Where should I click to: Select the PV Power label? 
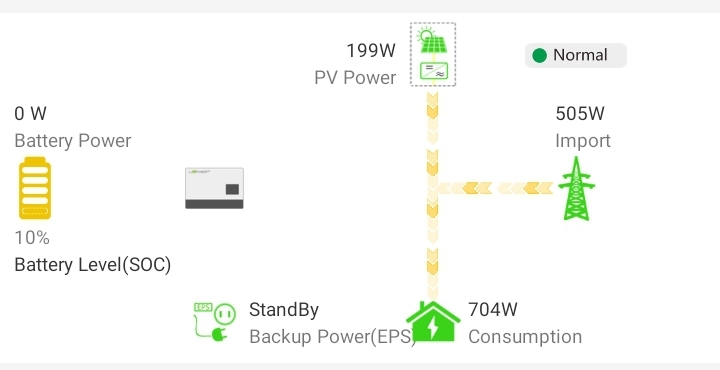[x=355, y=78]
